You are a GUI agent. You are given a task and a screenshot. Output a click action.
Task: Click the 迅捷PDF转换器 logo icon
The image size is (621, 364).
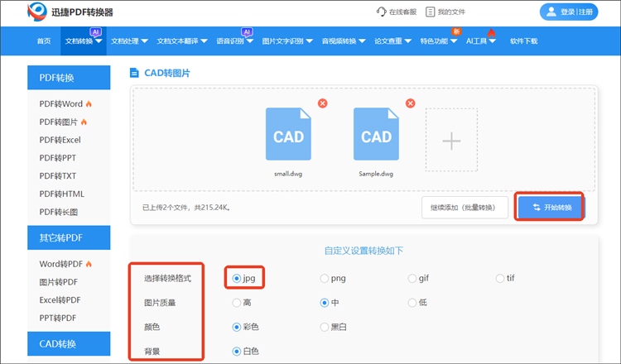[x=38, y=12]
